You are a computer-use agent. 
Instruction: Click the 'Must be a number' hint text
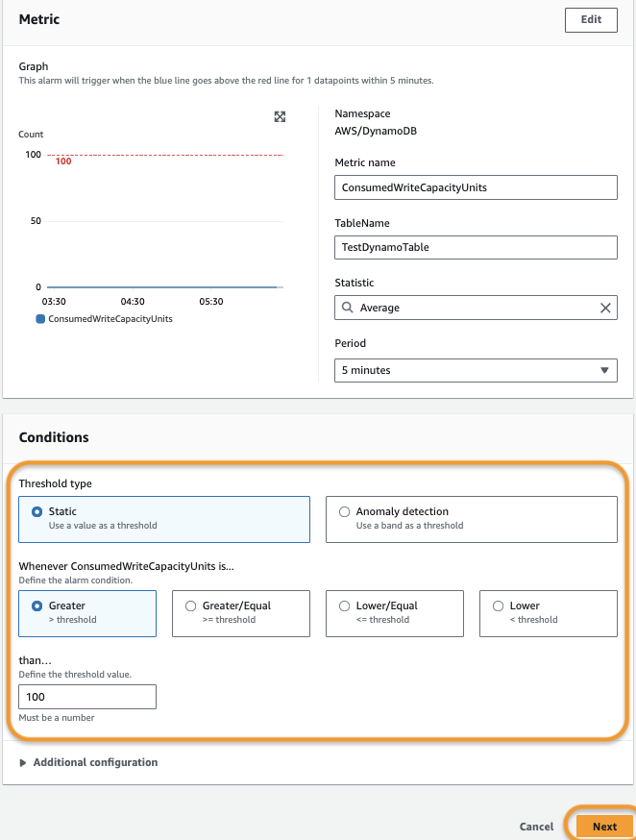point(57,717)
